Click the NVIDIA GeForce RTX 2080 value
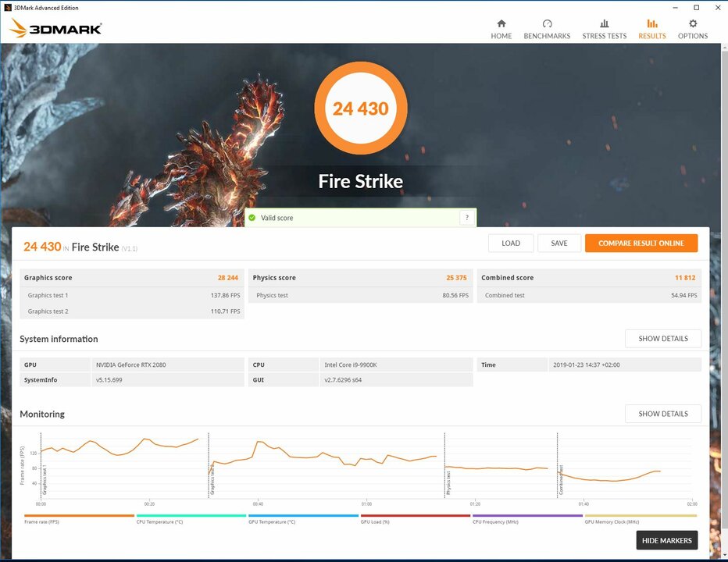728x562 pixels. [x=131, y=365]
